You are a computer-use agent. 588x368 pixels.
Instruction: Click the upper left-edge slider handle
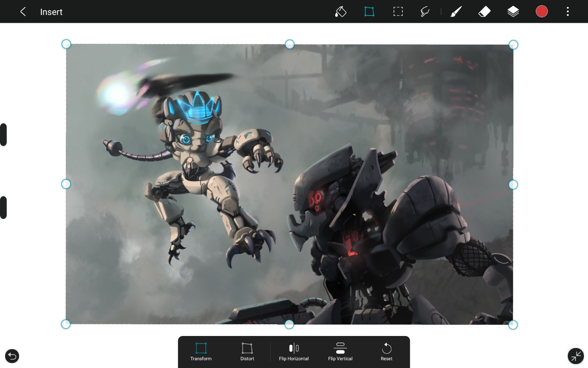4,135
